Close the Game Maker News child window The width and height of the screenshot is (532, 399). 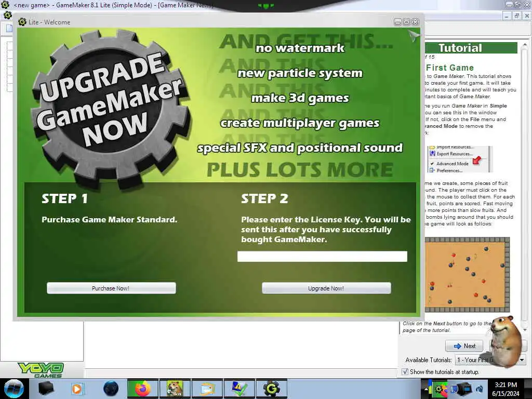coord(527,16)
